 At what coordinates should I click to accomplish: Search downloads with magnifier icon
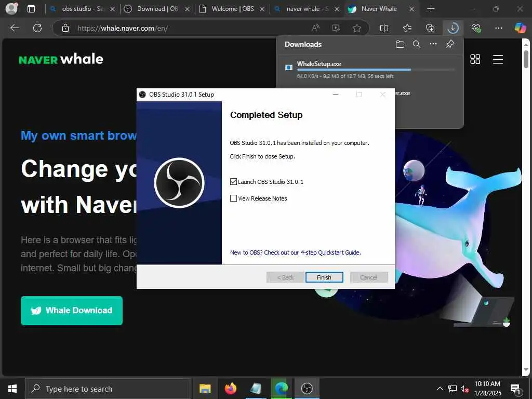pos(417,44)
